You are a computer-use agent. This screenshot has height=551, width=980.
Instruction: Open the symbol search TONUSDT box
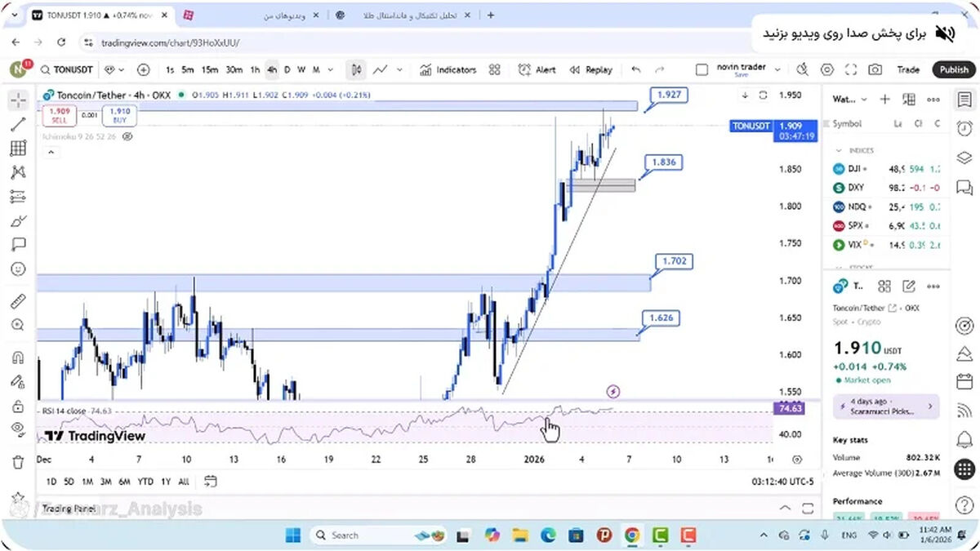pyautogui.click(x=67, y=70)
